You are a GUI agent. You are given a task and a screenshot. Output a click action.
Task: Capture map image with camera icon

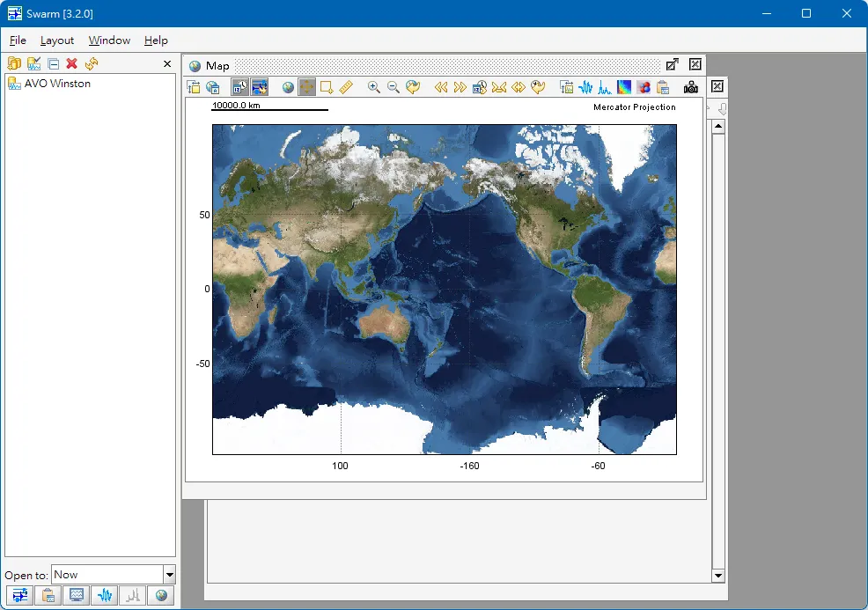click(691, 87)
